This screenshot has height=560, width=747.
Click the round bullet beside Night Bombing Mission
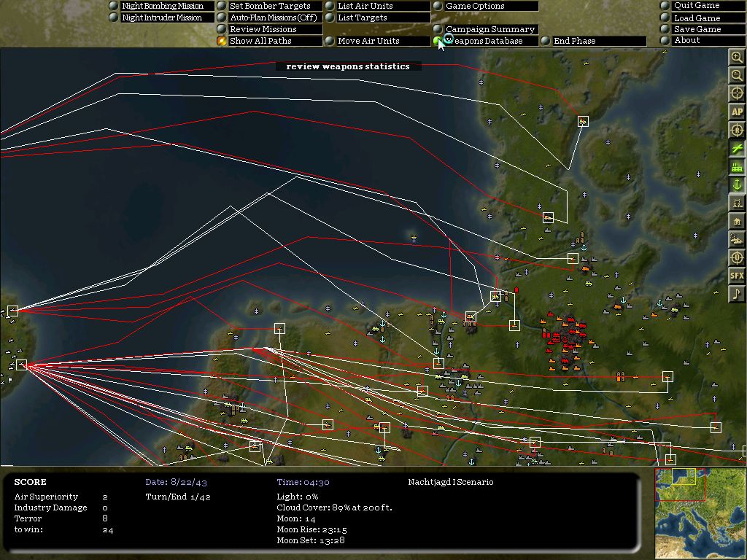coord(113,6)
